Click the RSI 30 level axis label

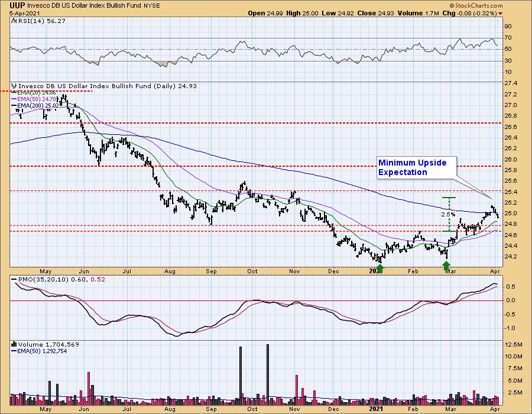[508, 61]
